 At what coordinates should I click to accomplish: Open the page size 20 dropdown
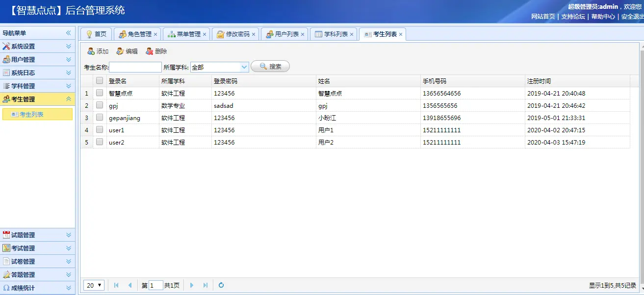94,285
